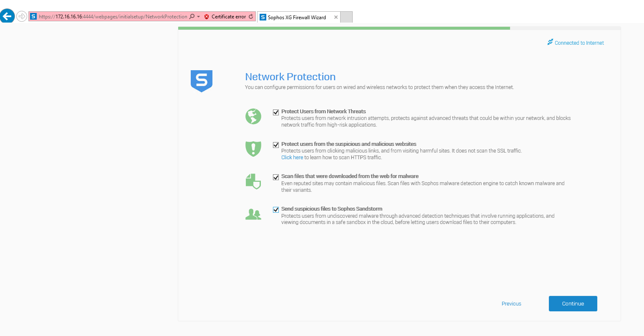Click the green users Sandstorm icon
This screenshot has width=644, height=336.
point(253,214)
